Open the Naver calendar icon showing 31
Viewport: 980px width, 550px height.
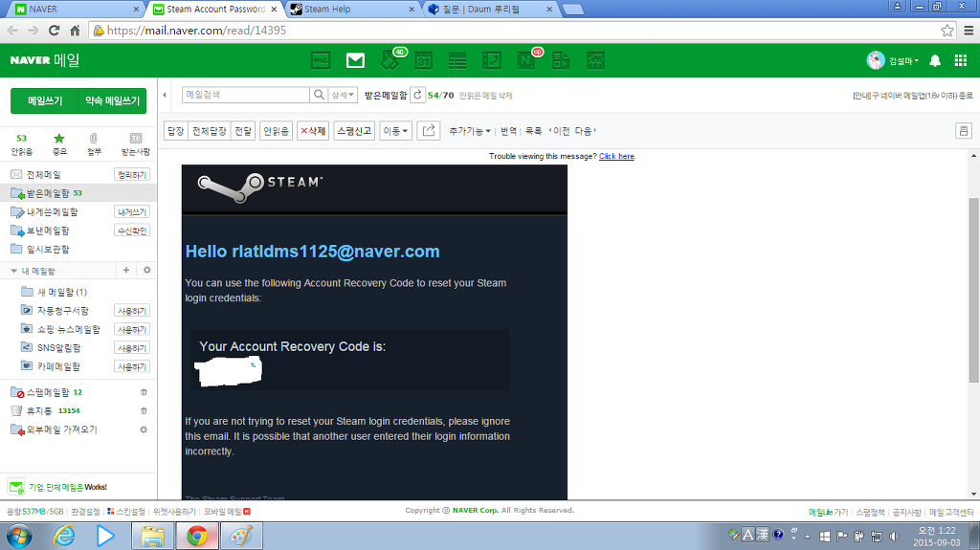pyautogui.click(x=424, y=60)
